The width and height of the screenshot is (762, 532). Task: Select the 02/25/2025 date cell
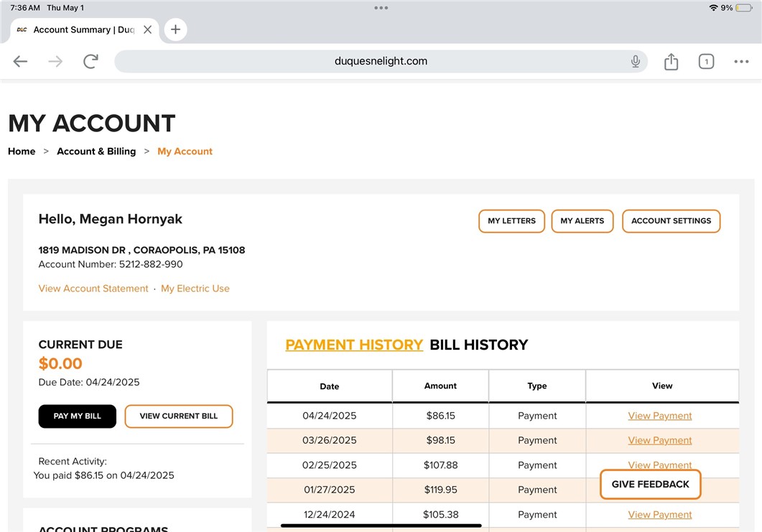(x=330, y=465)
